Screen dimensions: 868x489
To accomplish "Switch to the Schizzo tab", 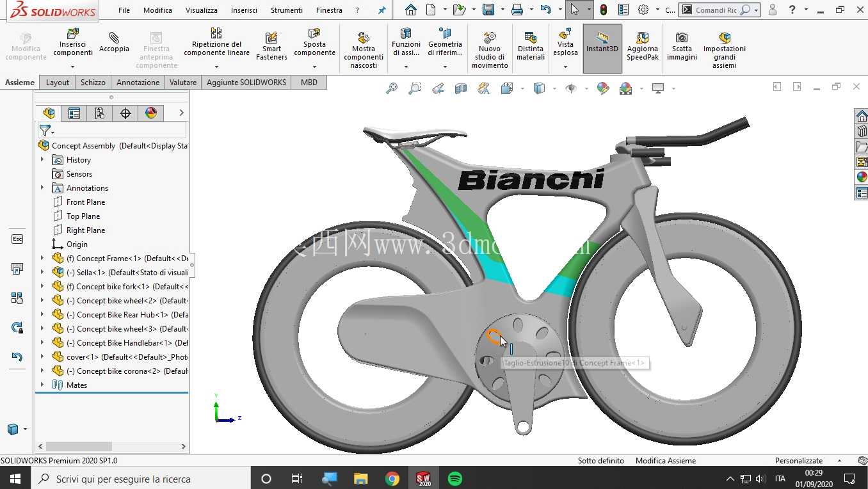I will (x=93, y=82).
